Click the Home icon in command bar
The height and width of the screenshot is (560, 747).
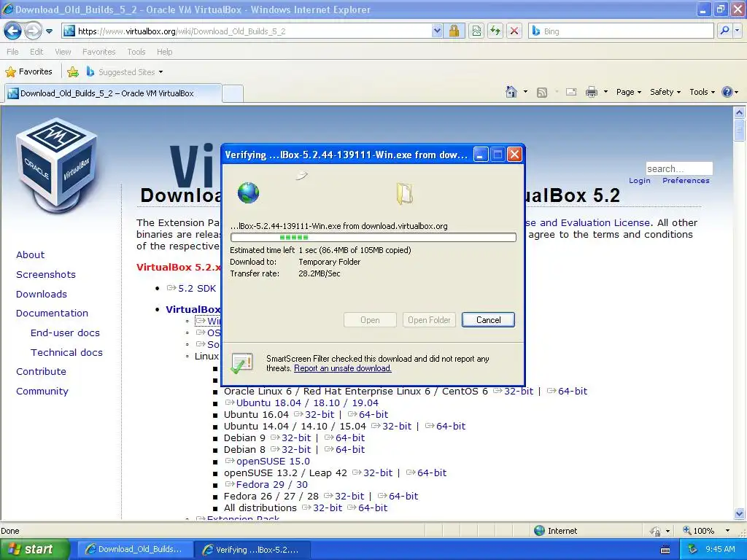[511, 92]
